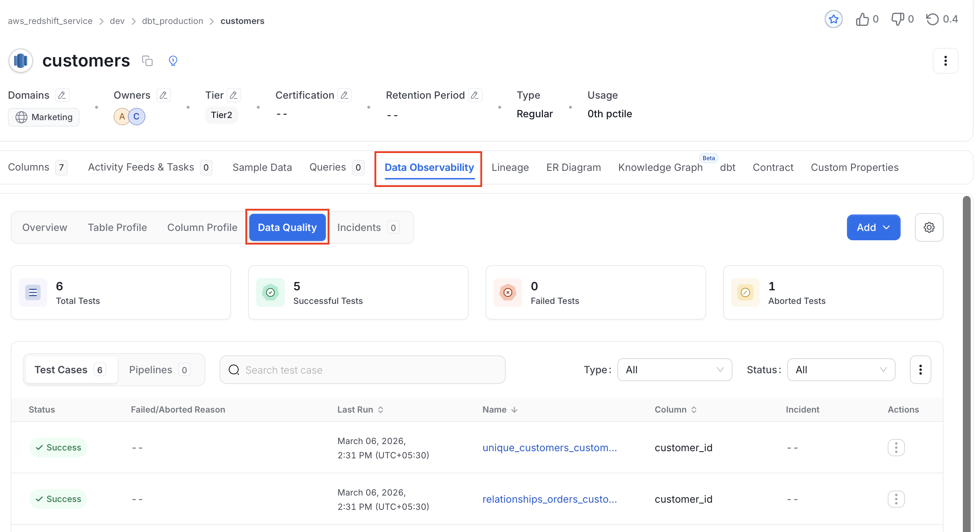The width and height of the screenshot is (980, 532).
Task: Click the Redshift service logo icon
Action: [x=20, y=60]
